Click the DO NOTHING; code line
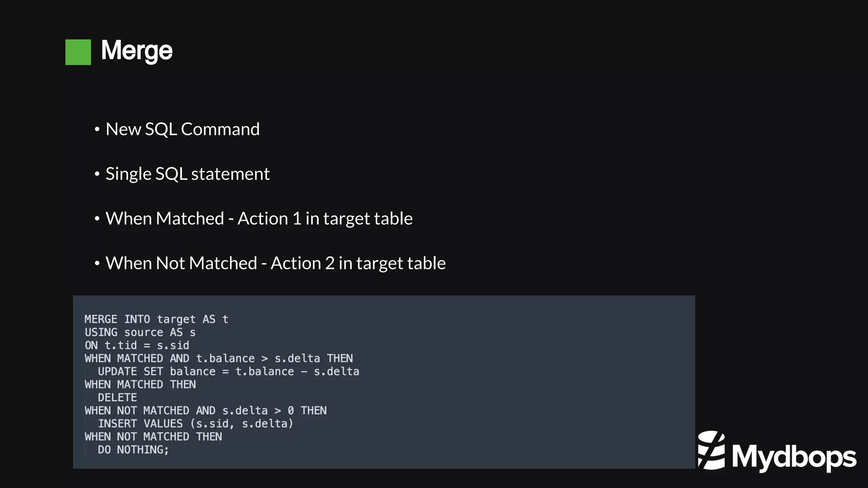Image resolution: width=868 pixels, height=488 pixels. click(x=133, y=450)
